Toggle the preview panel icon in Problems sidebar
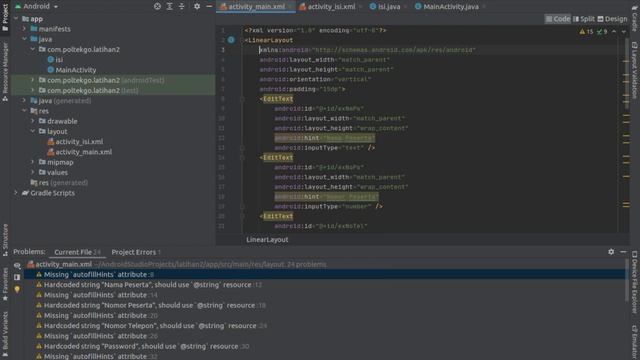This screenshot has height=360, width=640. (17, 277)
